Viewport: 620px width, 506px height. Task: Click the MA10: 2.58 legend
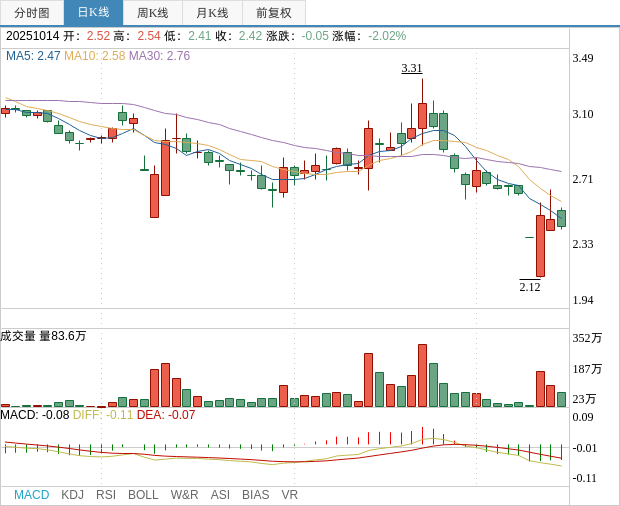tap(95, 56)
